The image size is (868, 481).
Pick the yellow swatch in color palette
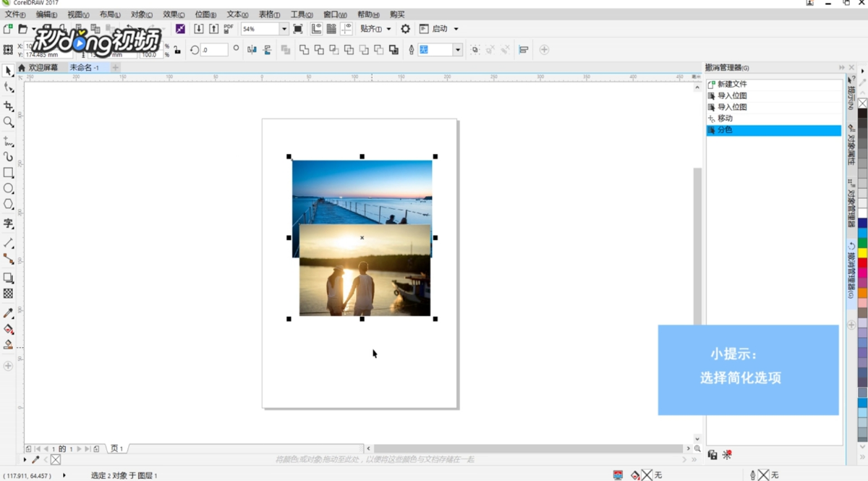[862, 253]
